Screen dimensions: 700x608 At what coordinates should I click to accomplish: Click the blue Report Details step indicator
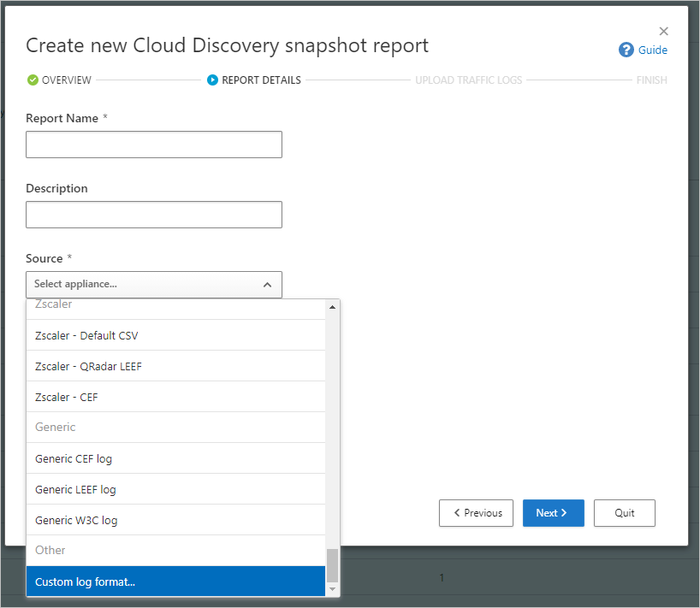point(211,80)
